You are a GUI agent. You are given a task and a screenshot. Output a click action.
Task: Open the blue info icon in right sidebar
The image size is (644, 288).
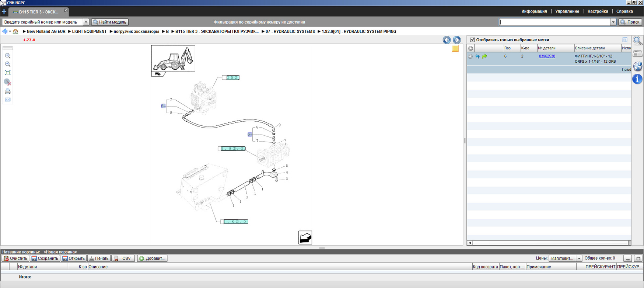(x=637, y=79)
